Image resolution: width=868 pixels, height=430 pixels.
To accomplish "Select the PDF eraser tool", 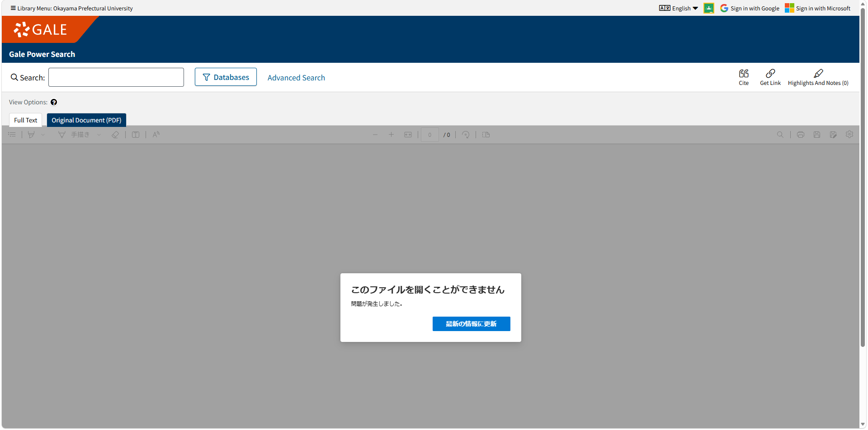I will click(115, 135).
